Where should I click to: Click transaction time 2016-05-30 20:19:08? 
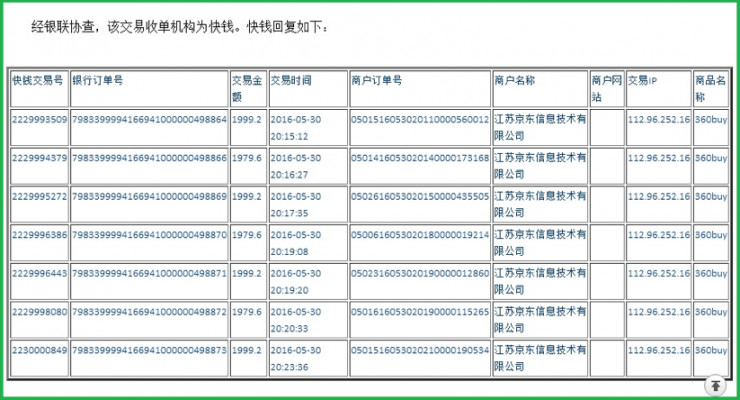pyautogui.click(x=296, y=243)
